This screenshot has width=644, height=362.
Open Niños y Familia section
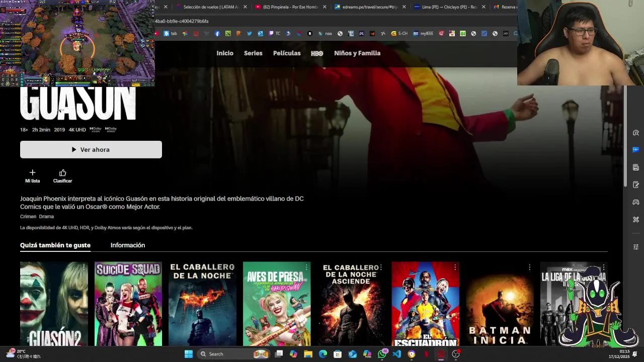(x=357, y=53)
